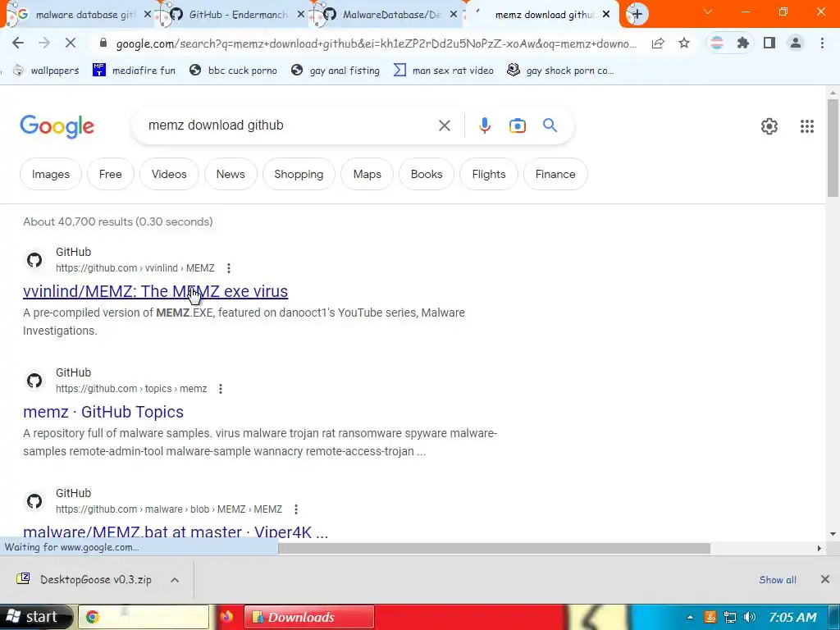
Task: Close the malware database tab
Action: click(x=148, y=15)
